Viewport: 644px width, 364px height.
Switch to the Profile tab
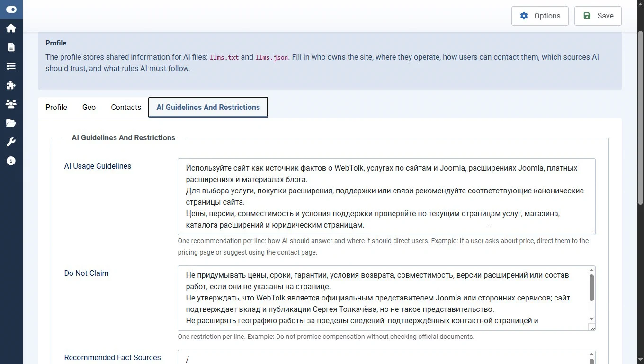56,107
